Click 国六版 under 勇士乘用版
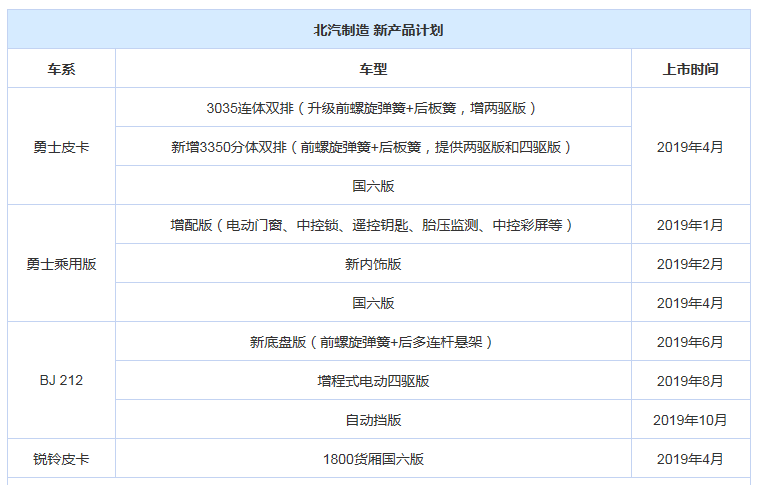This screenshot has height=485, width=757. [x=373, y=303]
